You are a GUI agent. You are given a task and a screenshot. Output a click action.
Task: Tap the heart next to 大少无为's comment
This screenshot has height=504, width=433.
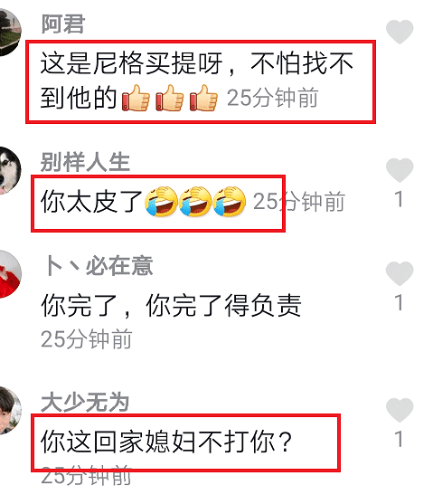400,410
